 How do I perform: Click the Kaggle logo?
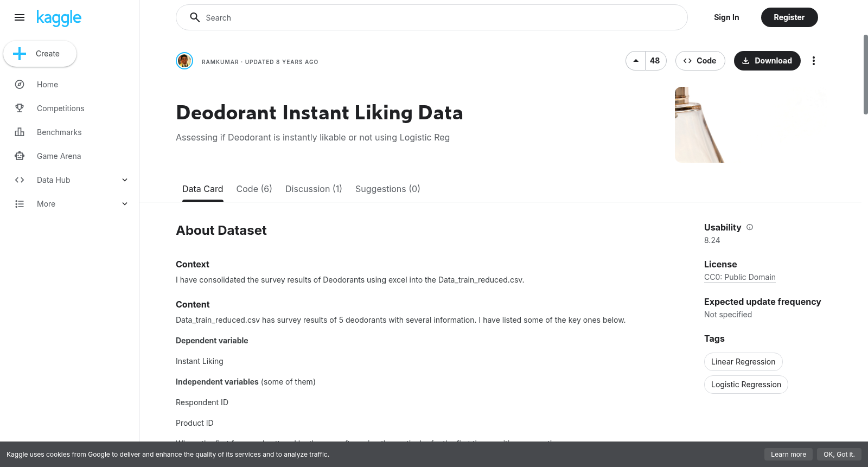59,18
